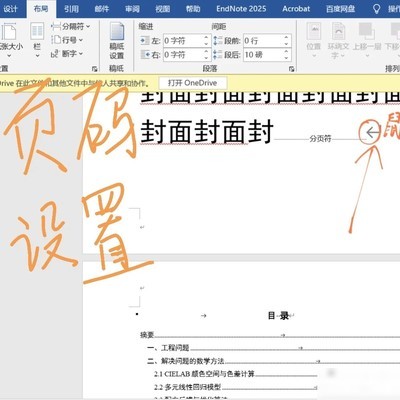Open the 邮件 ribbon tab
Image resolution: width=400 pixels, height=400 pixels.
tap(102, 9)
